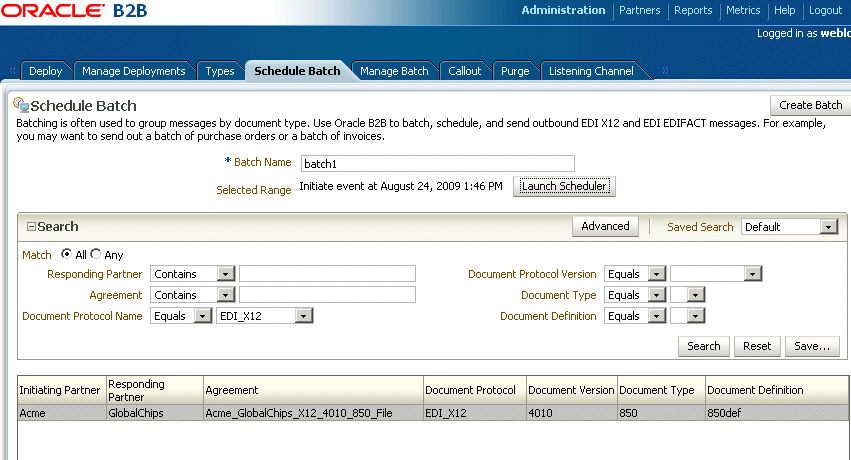Select the 4010 version cell
The width and height of the screenshot is (851, 460).
coord(571,413)
